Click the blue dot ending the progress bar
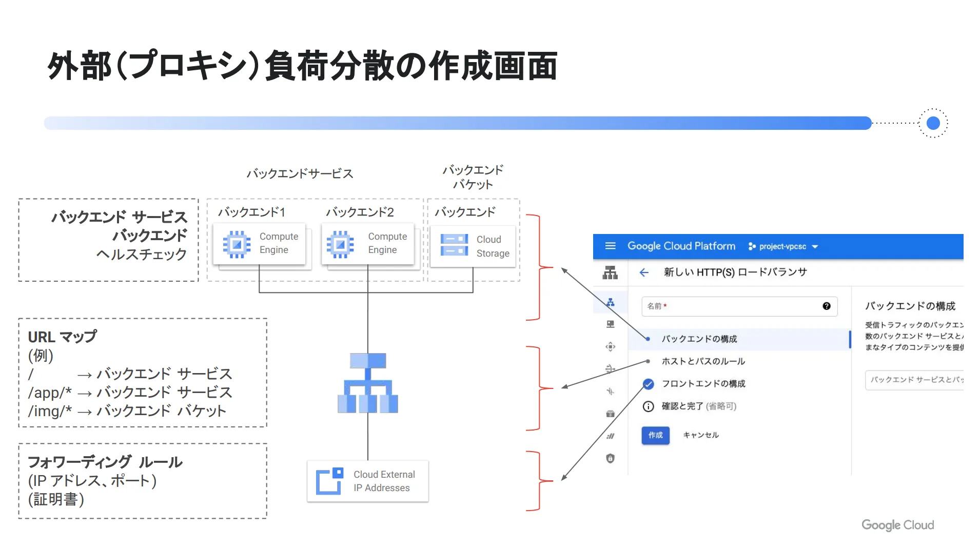980x547 pixels. (x=933, y=123)
